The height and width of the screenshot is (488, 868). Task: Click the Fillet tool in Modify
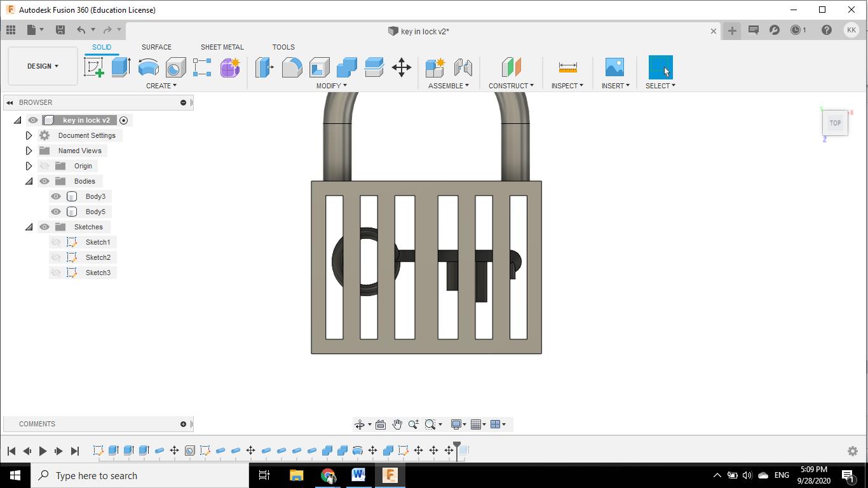tap(292, 67)
